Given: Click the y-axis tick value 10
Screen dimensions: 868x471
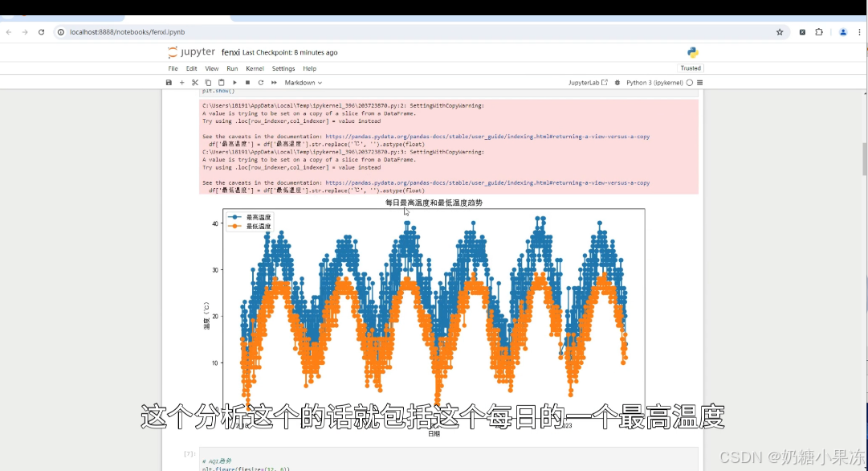Looking at the screenshot, I should click(214, 363).
